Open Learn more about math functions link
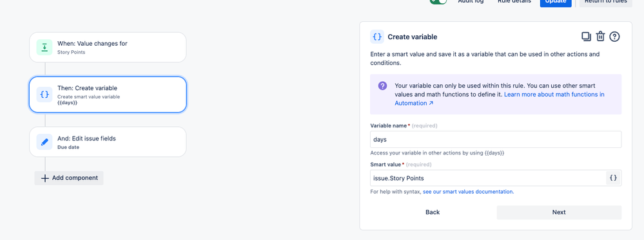This screenshot has width=644, height=240. [x=500, y=99]
